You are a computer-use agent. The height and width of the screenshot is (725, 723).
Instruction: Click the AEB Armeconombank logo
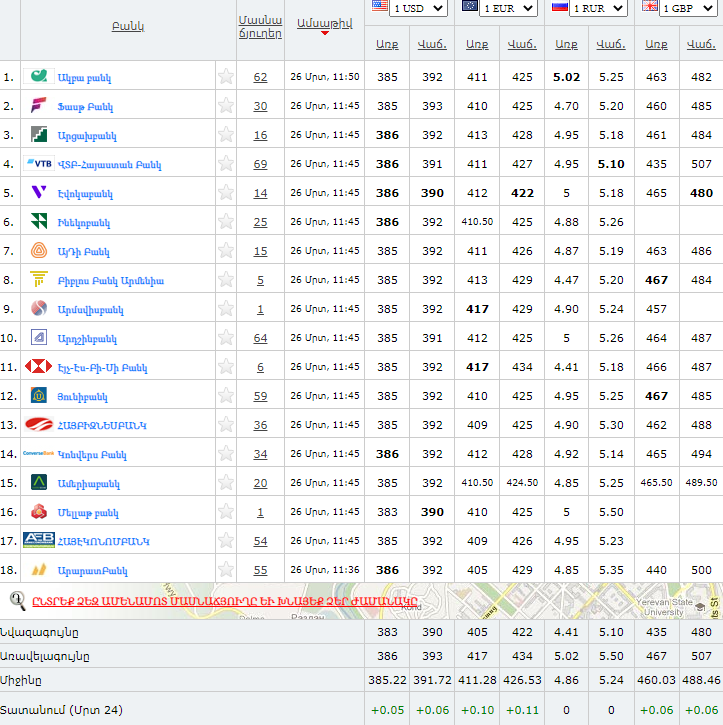pyautogui.click(x=39, y=540)
